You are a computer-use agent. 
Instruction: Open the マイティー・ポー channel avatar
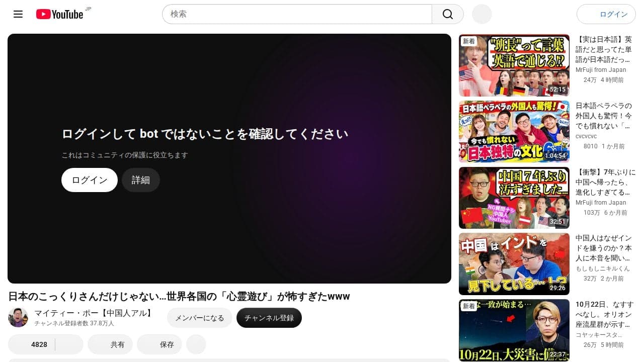(18, 317)
